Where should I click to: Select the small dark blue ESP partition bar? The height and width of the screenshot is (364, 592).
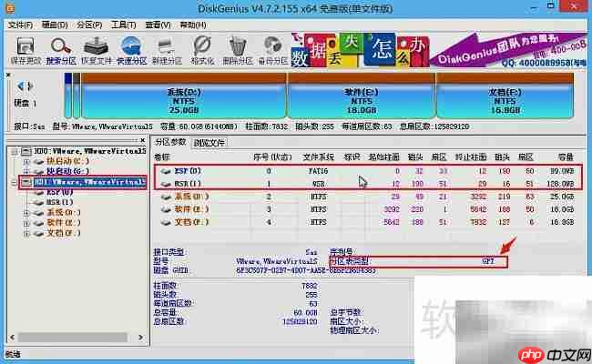pyautogui.click(x=68, y=96)
